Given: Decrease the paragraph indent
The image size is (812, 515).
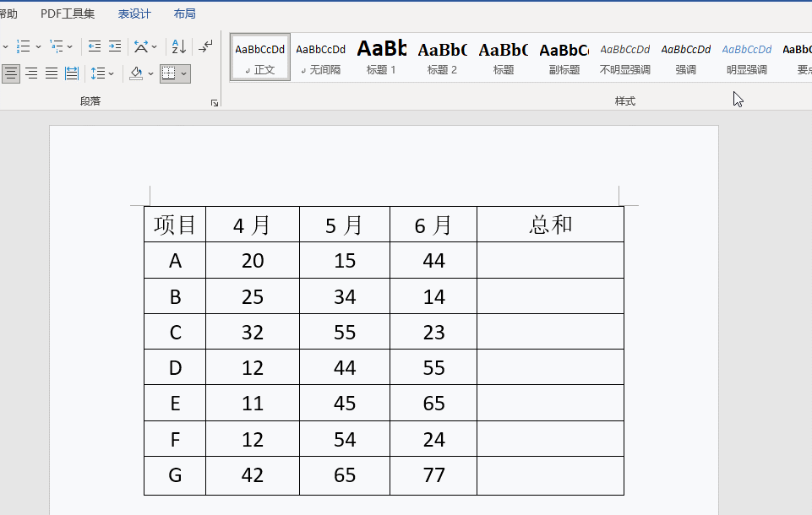Looking at the screenshot, I should [95, 46].
